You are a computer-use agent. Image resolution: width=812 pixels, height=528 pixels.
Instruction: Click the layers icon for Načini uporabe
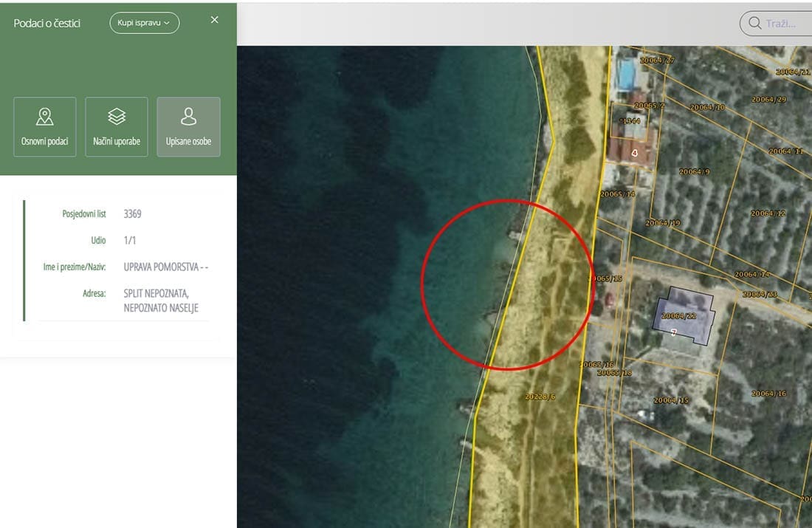[x=117, y=117]
